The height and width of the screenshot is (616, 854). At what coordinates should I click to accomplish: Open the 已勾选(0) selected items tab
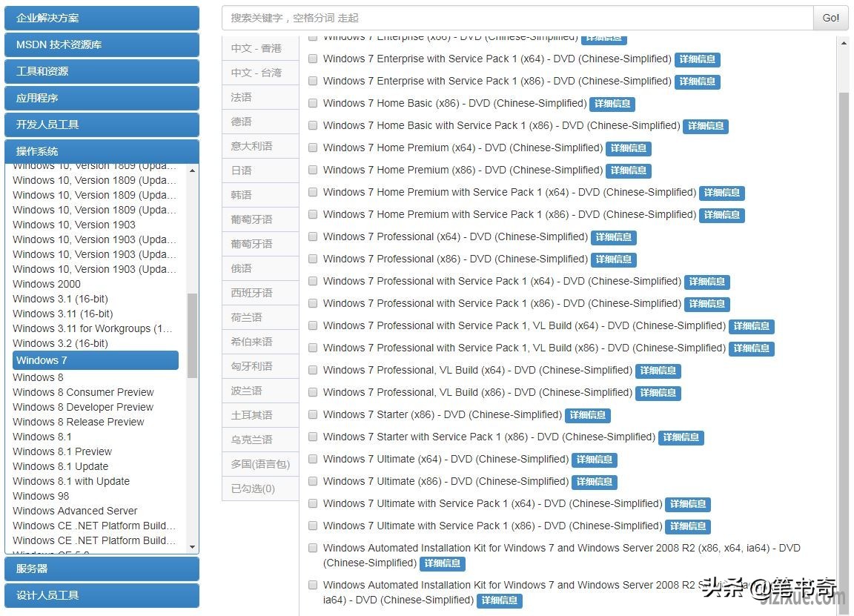[259, 488]
